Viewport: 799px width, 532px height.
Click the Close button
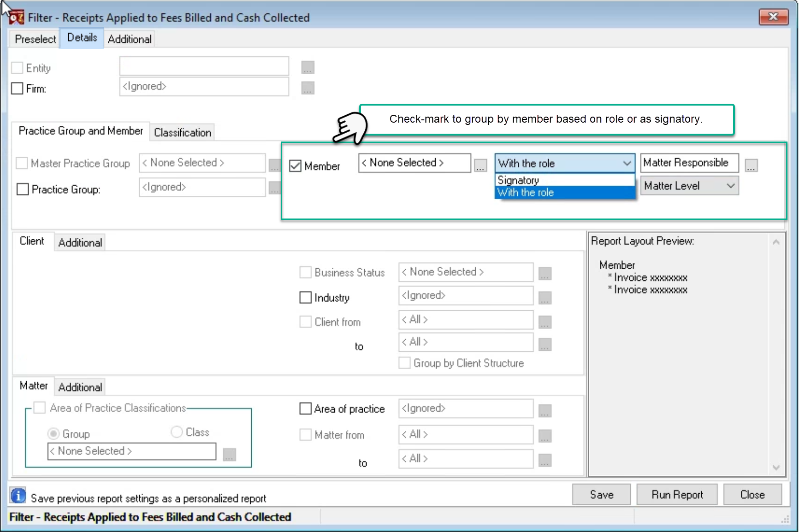point(752,495)
